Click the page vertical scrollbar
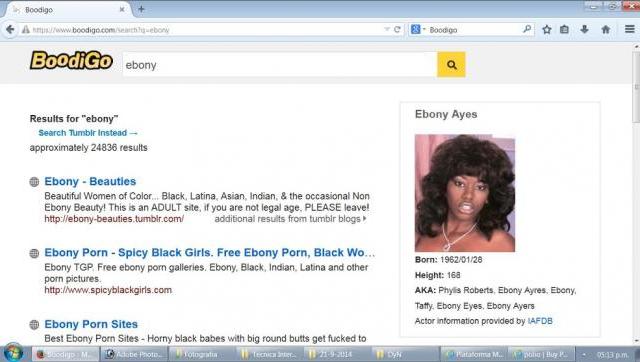This screenshot has height=362, width=640. [636, 192]
